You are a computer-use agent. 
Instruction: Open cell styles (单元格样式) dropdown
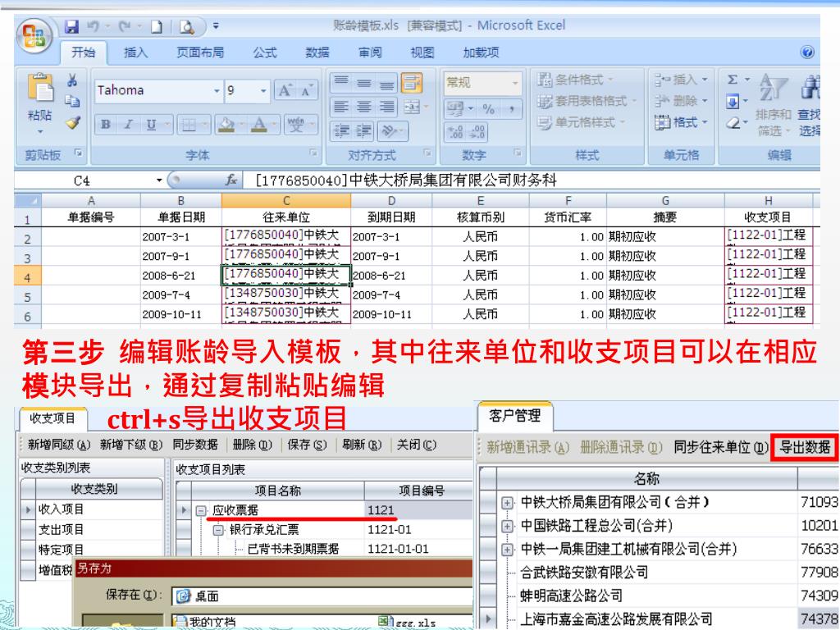pos(582,123)
